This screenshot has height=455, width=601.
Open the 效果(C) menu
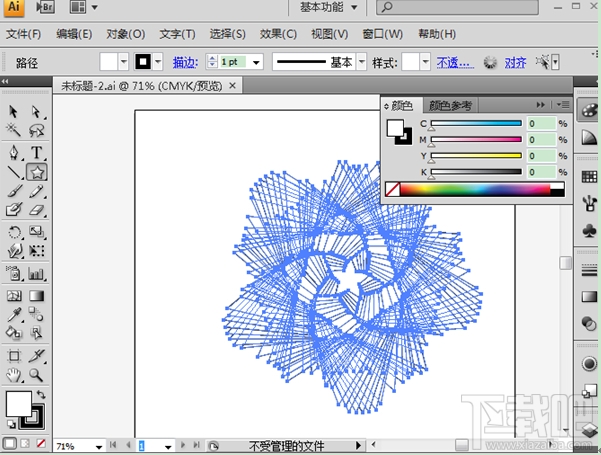click(278, 34)
